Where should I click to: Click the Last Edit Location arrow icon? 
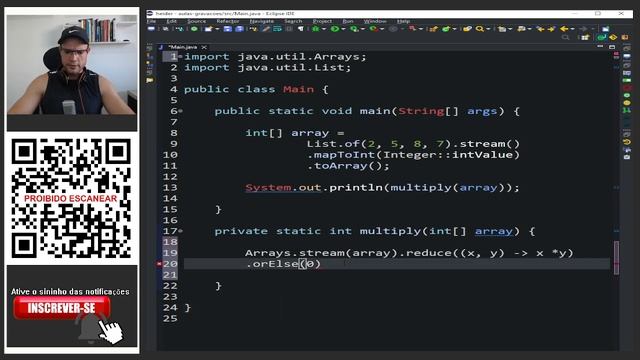[x=540, y=29]
